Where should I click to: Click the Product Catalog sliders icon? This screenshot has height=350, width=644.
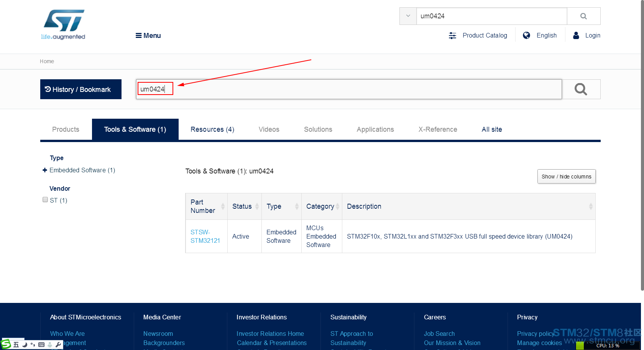(452, 36)
